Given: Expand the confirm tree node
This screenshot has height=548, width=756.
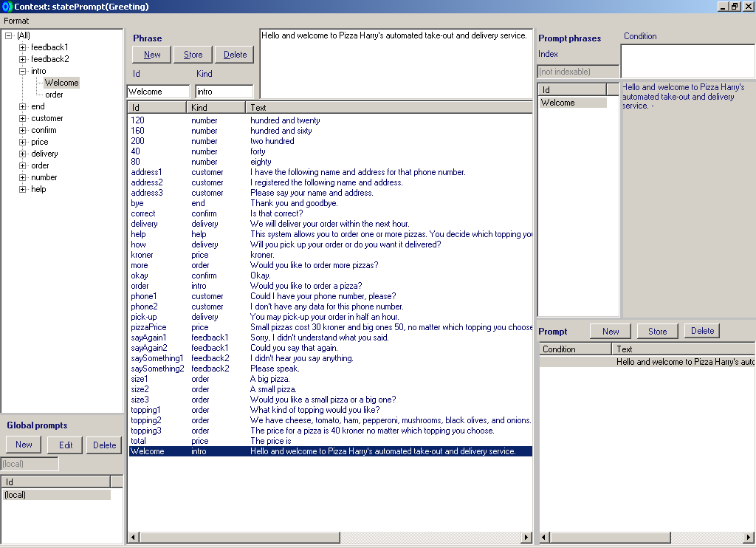Looking at the screenshot, I should pyautogui.click(x=22, y=130).
